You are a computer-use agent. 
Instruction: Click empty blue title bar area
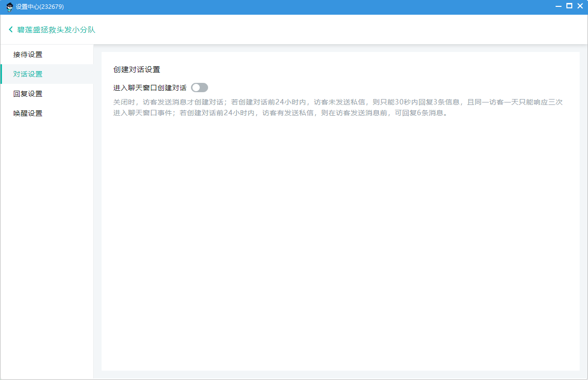(x=294, y=7)
